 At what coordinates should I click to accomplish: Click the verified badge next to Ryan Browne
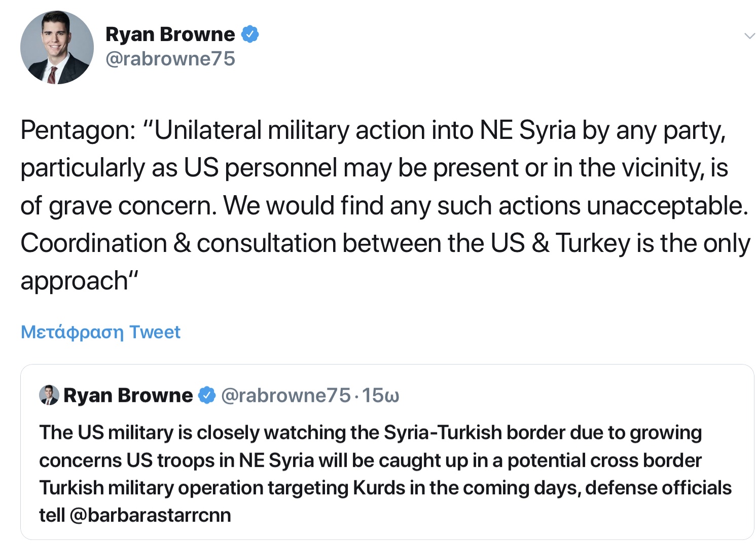point(249,34)
